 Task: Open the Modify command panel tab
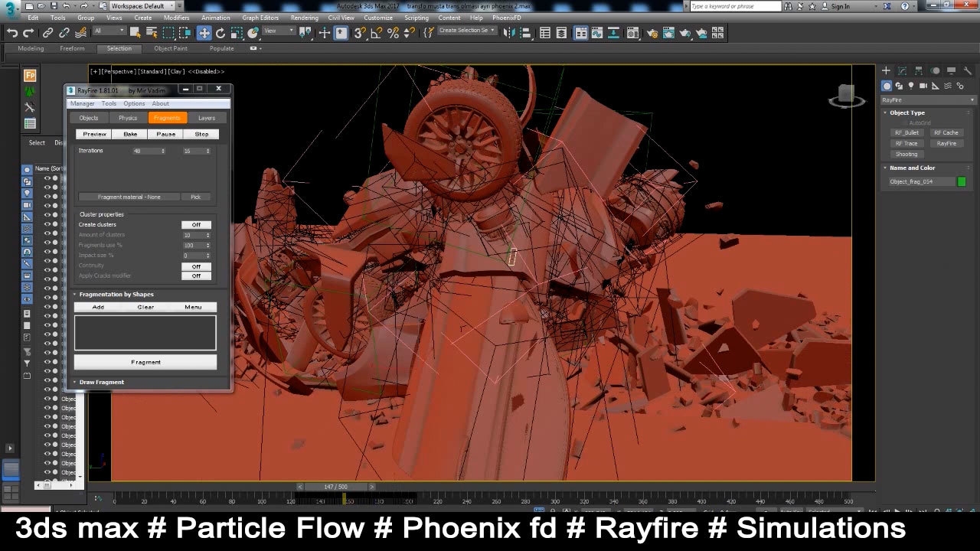[902, 71]
